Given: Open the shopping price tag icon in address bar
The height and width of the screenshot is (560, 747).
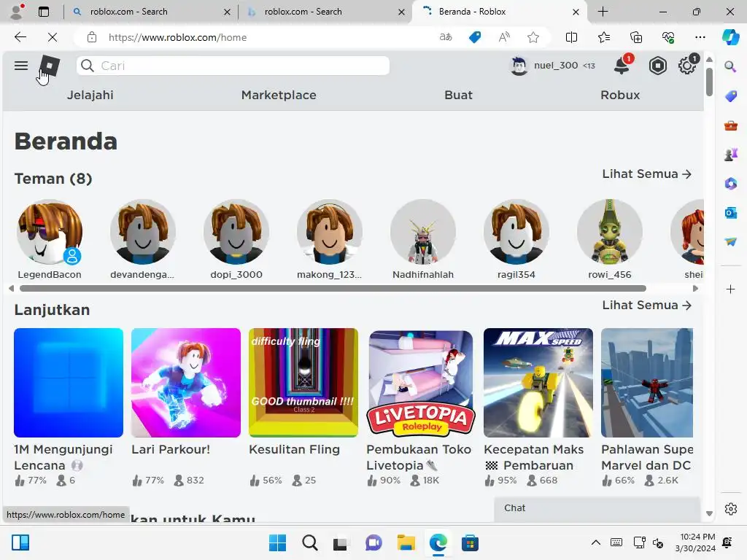Looking at the screenshot, I should [475, 37].
